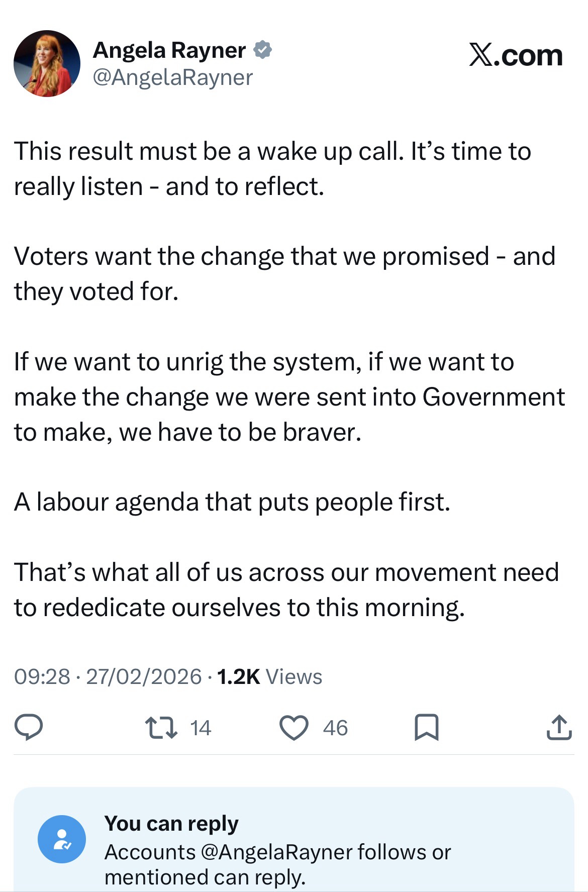Viewport: 588px width, 892px height.
Task: Click the "You can reply" heading
Action: pos(171,823)
